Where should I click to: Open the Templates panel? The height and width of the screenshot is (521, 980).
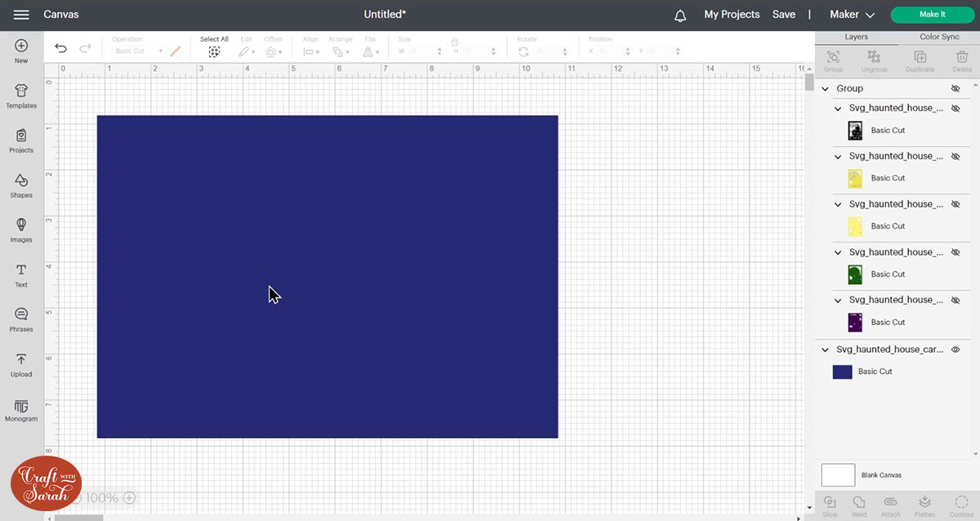pyautogui.click(x=21, y=96)
